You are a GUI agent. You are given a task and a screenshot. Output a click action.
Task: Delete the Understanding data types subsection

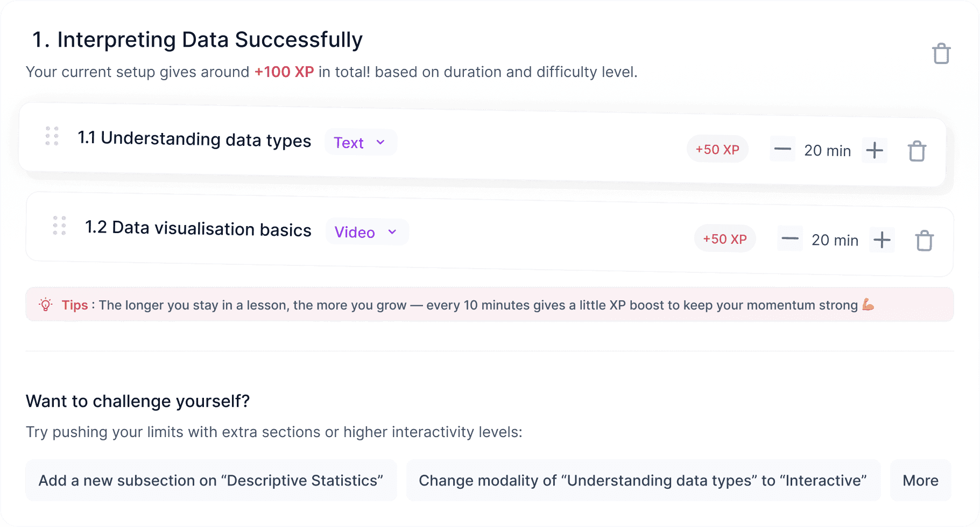[916, 151]
